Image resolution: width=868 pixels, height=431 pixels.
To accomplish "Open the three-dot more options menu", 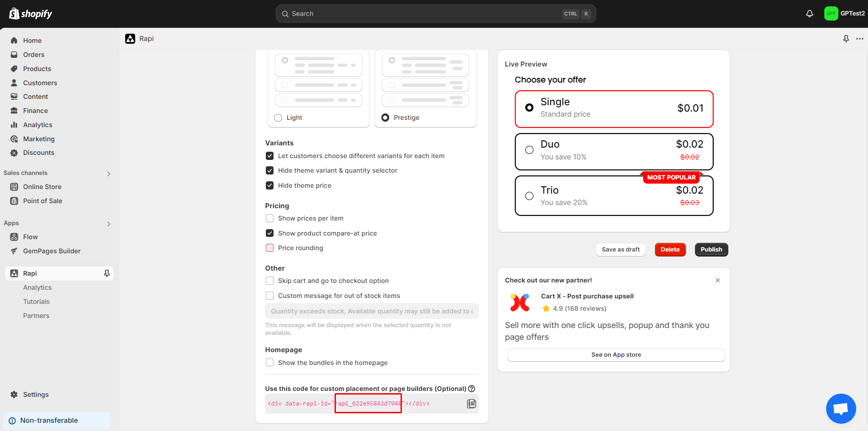I will click(859, 39).
